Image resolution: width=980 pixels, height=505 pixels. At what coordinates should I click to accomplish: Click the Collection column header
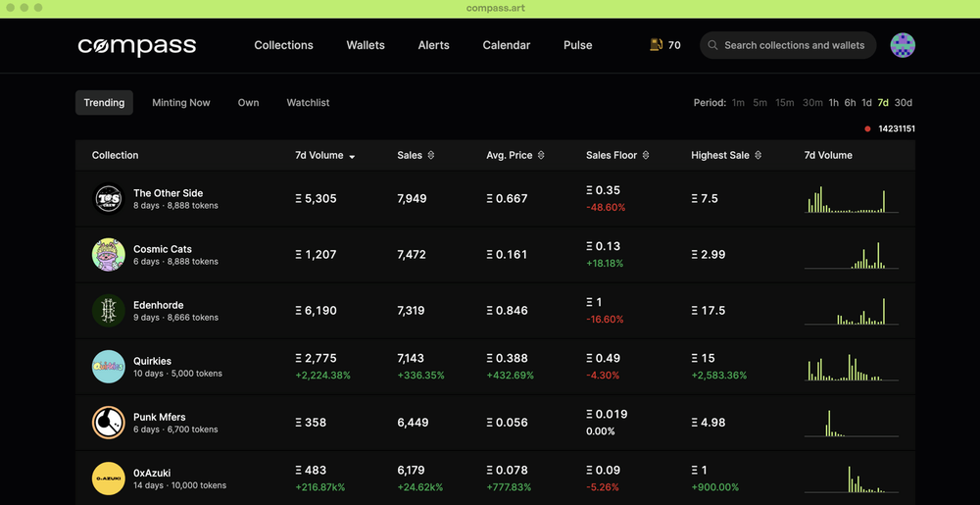coord(115,155)
